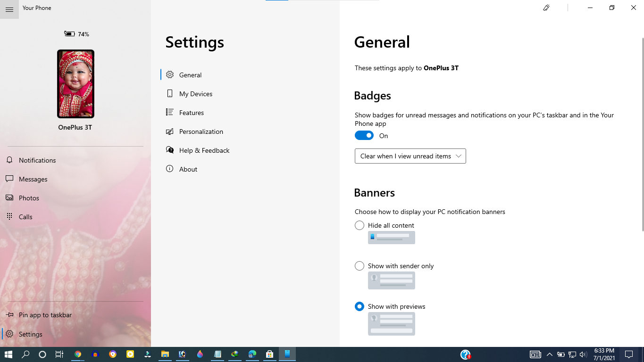The height and width of the screenshot is (362, 644).
Task: Go to Photos section
Action: coord(75,198)
